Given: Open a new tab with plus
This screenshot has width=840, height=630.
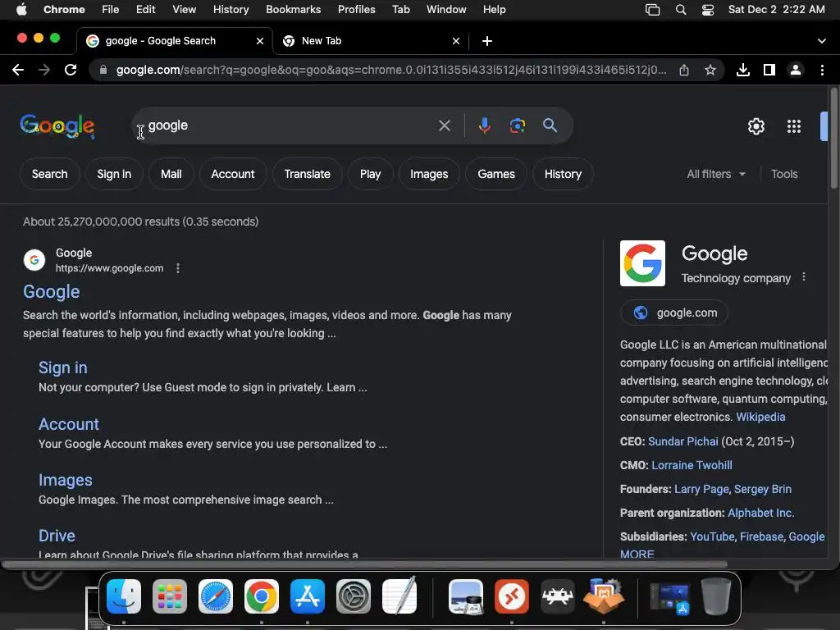Looking at the screenshot, I should (x=487, y=41).
